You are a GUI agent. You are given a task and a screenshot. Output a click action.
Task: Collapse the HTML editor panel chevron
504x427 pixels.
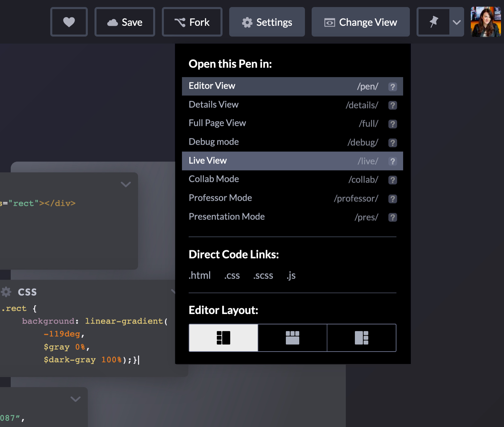tap(126, 184)
